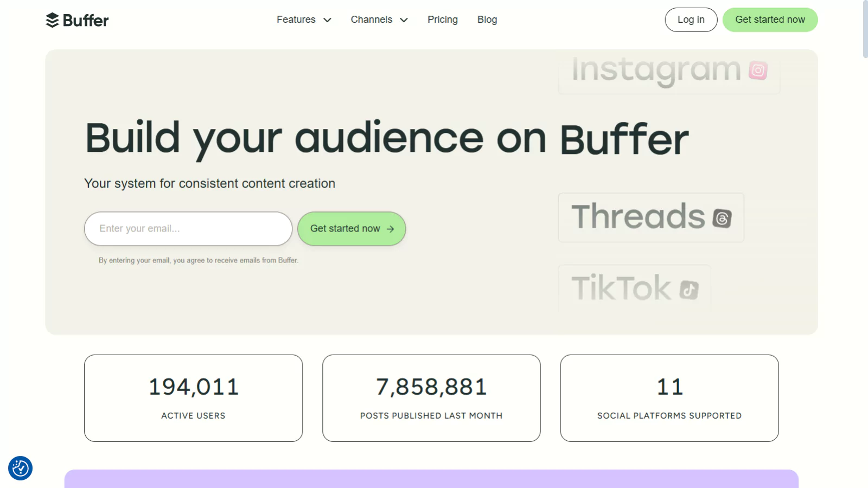Click the Buffer logo
The height and width of the screenshot is (488, 868).
(77, 20)
